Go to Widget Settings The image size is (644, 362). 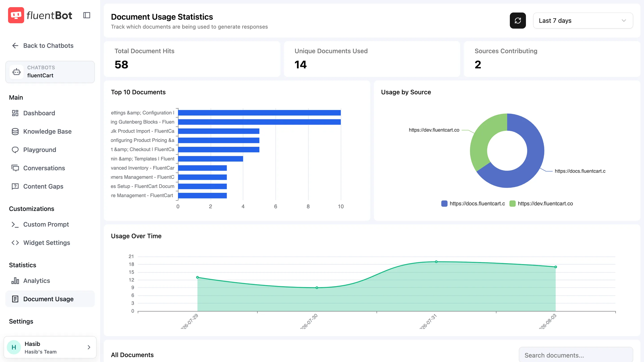coord(50,243)
